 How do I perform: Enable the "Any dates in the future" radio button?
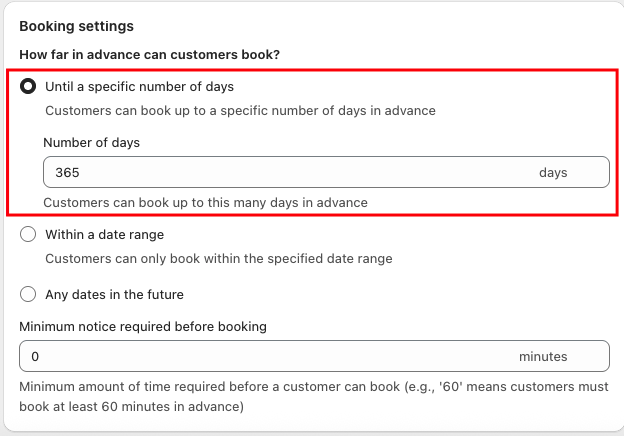[29, 295]
